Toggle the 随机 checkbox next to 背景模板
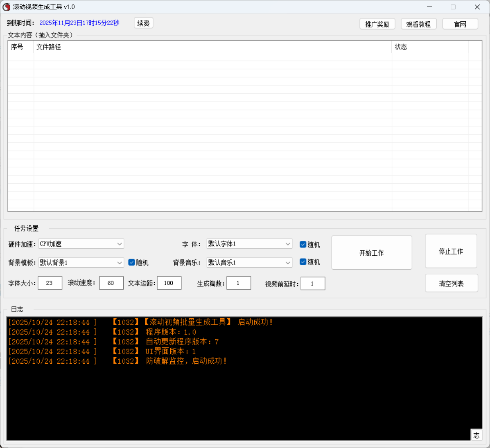The width and height of the screenshot is (490, 448). tap(131, 262)
